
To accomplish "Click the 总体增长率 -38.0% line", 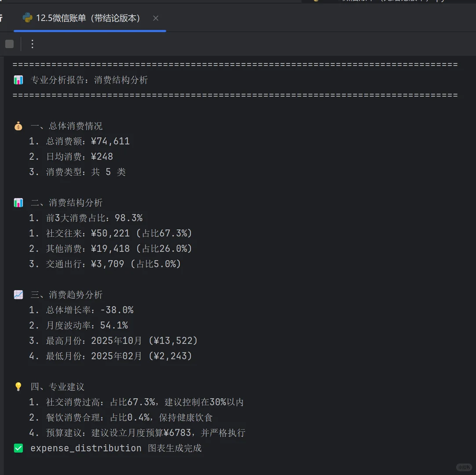I will point(90,310).
